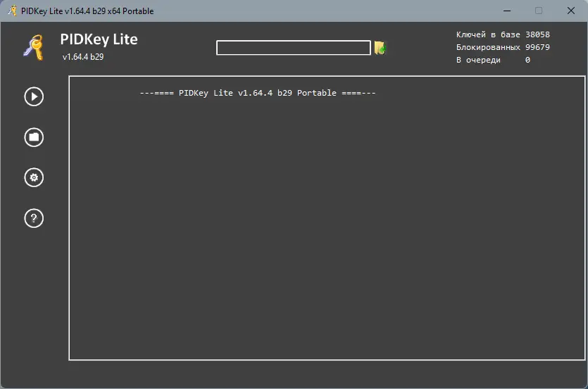Click the 'Ключей в базе 38058' counter
The image size is (588, 389).
click(503, 34)
